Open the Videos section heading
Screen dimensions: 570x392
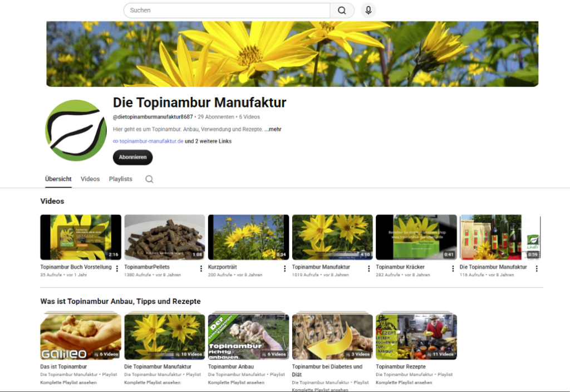[x=52, y=201]
